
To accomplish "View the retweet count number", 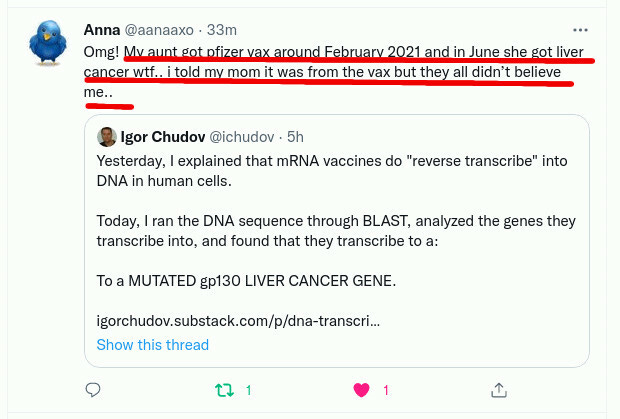I will point(249,391).
